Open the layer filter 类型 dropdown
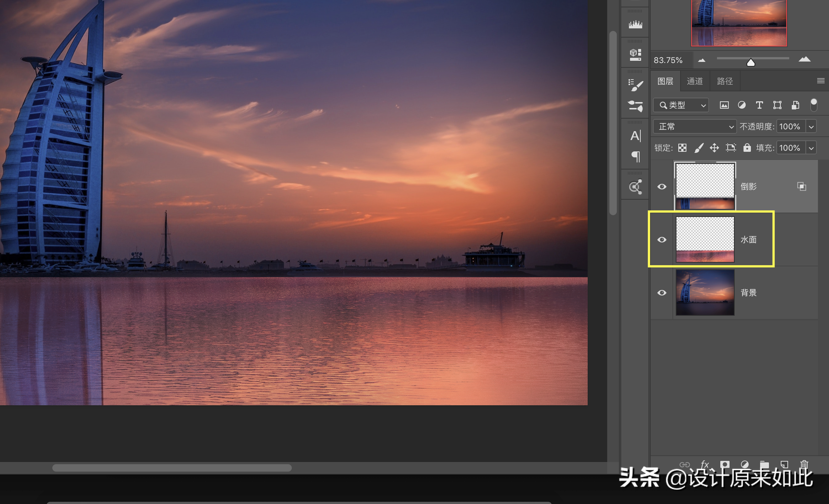 (x=681, y=105)
